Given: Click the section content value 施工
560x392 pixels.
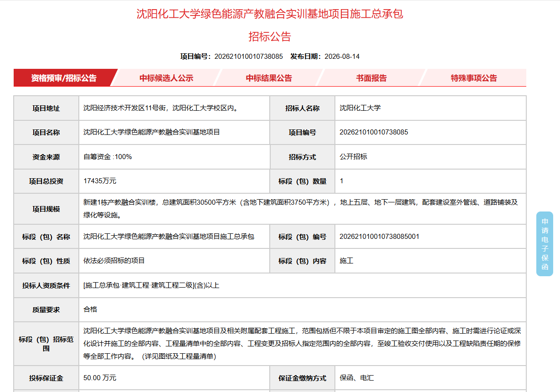Looking at the screenshot, I should (346, 261).
